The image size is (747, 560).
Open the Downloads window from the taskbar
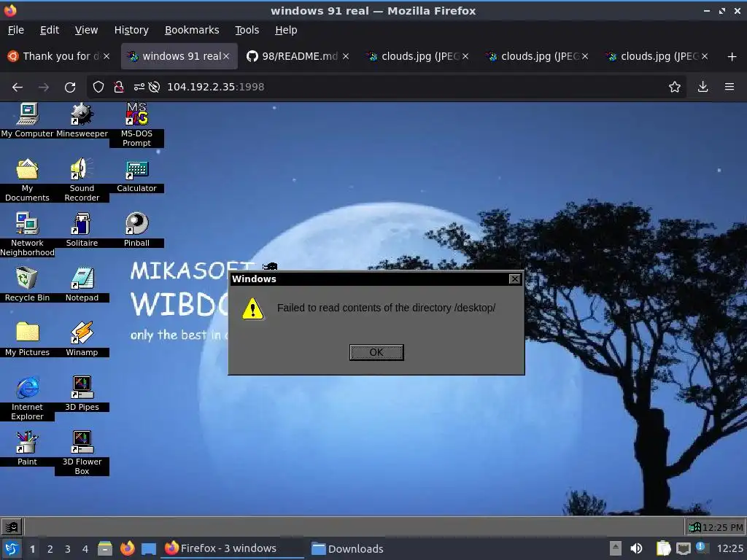(347, 548)
